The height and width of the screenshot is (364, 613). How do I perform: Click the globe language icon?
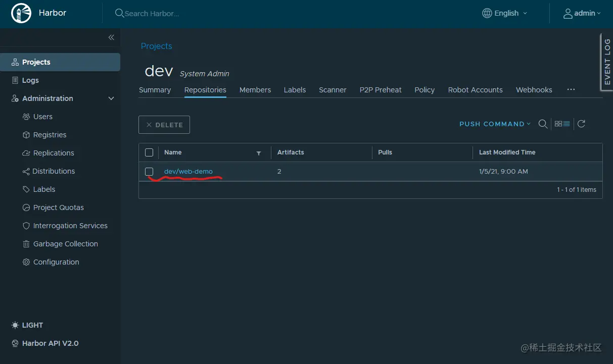coord(487,13)
